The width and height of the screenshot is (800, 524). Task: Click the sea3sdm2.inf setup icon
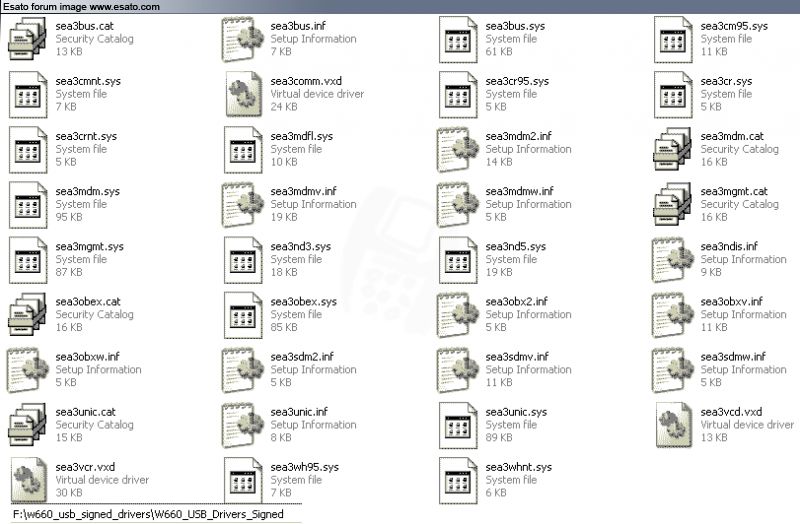(x=243, y=369)
